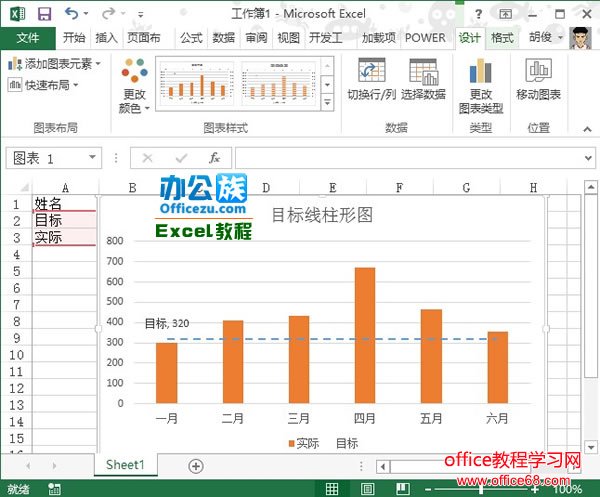This screenshot has width=600, height=497.
Task: Collapse the ribbon with chevron
Action: [587, 129]
